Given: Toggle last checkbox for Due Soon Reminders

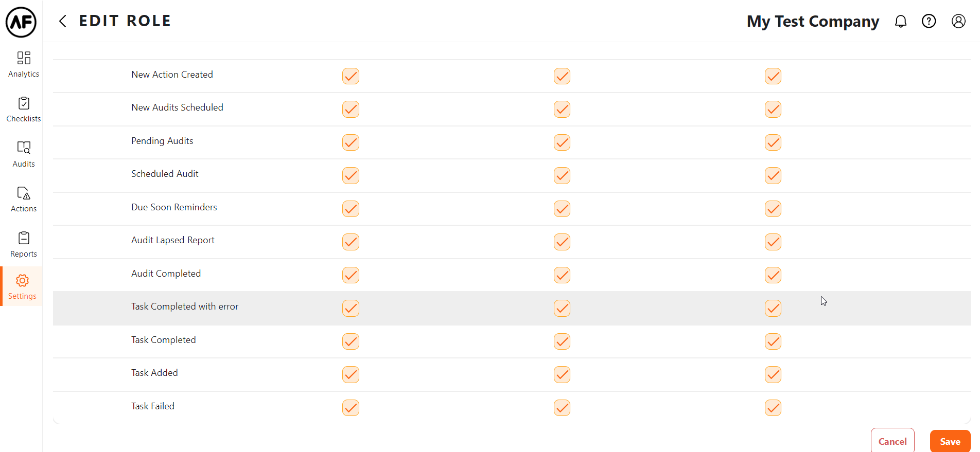Looking at the screenshot, I should tap(773, 209).
